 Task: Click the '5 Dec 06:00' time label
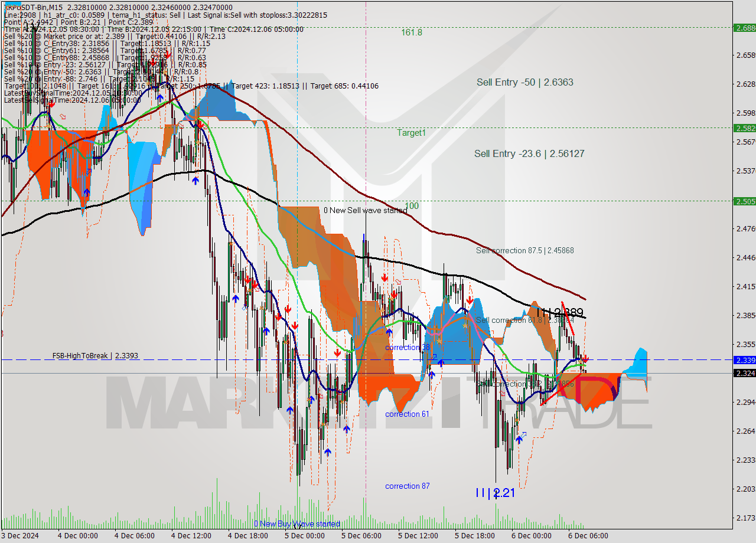coord(361,536)
